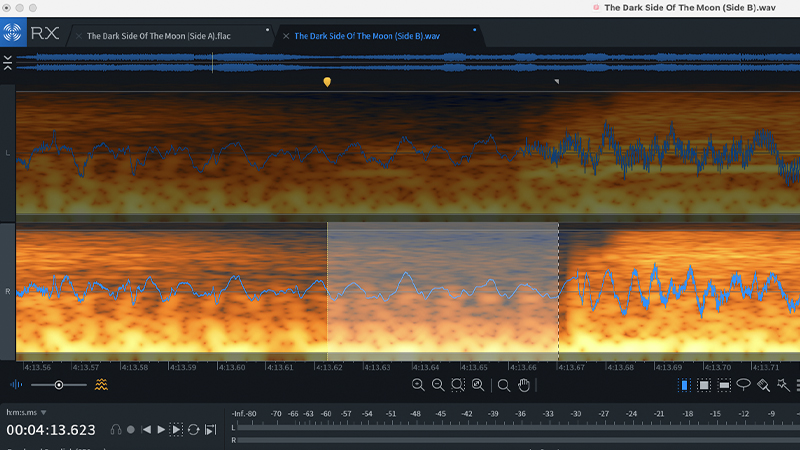Toggle headphone monitoring icon
Screen dimensions: 800x450
(x=116, y=430)
